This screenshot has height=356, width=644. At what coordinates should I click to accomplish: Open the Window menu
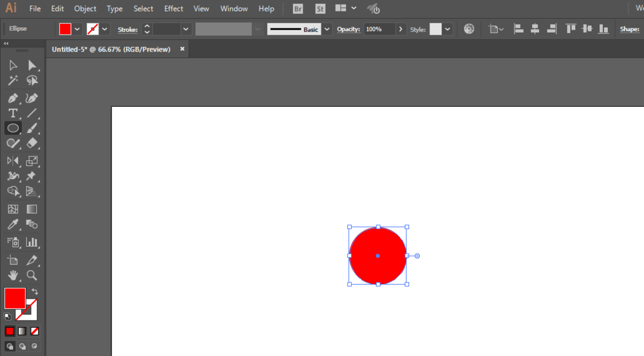coord(234,8)
